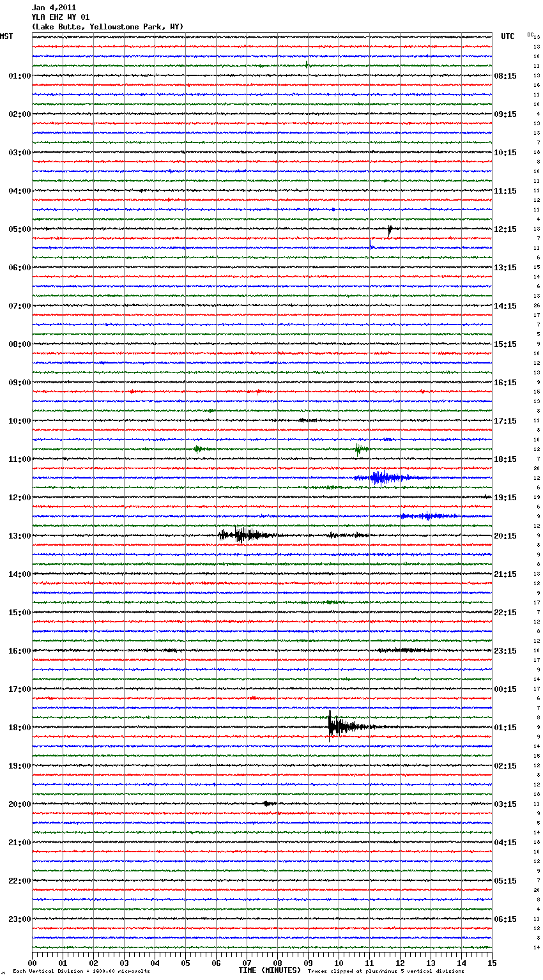Click the '01:15' UTC time label
The height and width of the screenshot is (980, 543).
coord(505,728)
